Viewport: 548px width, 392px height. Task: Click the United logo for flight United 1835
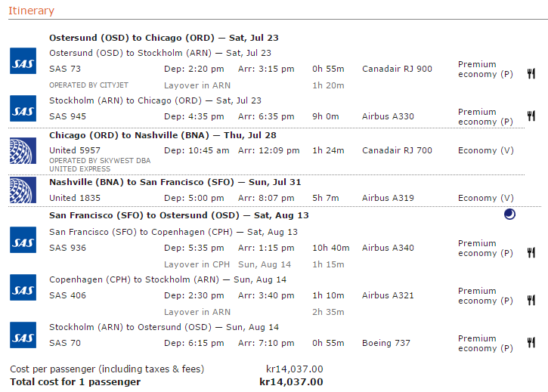[x=22, y=190]
